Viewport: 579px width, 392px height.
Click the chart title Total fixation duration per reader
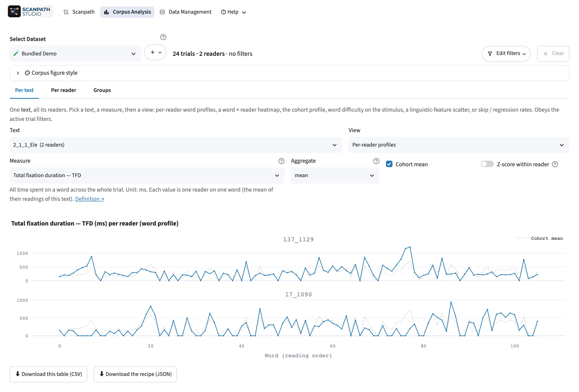[95, 223]
